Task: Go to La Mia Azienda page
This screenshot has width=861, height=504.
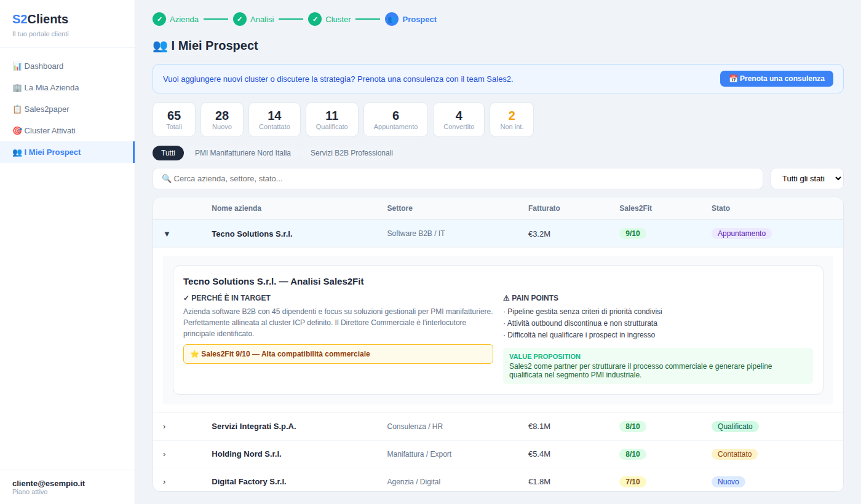Action: [x=67, y=88]
